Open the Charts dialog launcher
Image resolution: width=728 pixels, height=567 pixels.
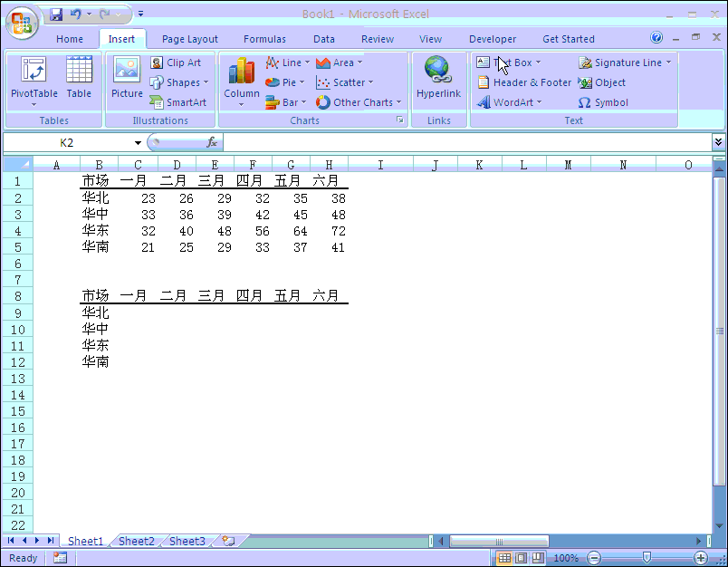tap(399, 120)
